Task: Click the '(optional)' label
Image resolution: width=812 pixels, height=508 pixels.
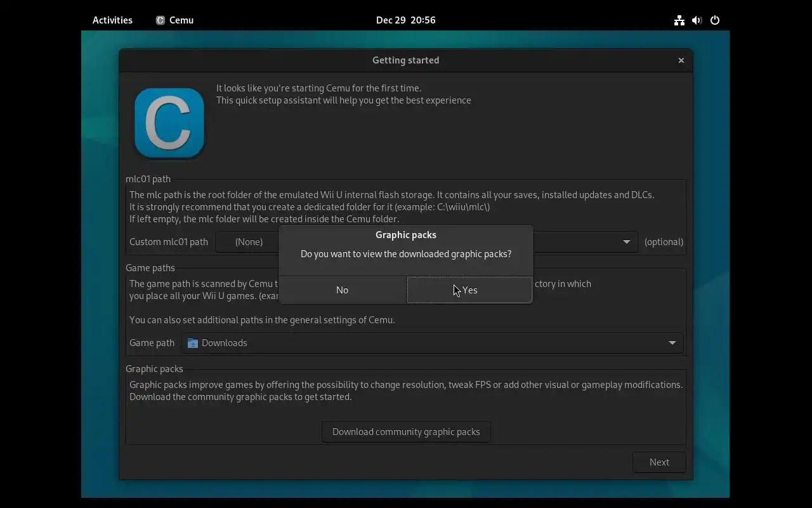Action: [664, 242]
